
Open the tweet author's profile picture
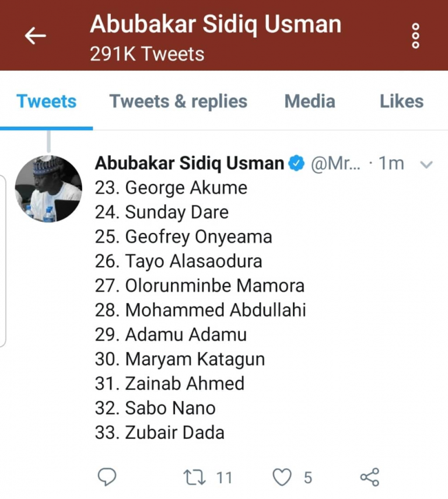coord(48,189)
